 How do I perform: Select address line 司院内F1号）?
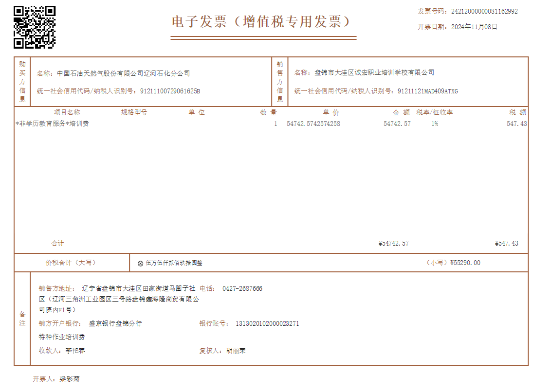pyautogui.click(x=57, y=310)
